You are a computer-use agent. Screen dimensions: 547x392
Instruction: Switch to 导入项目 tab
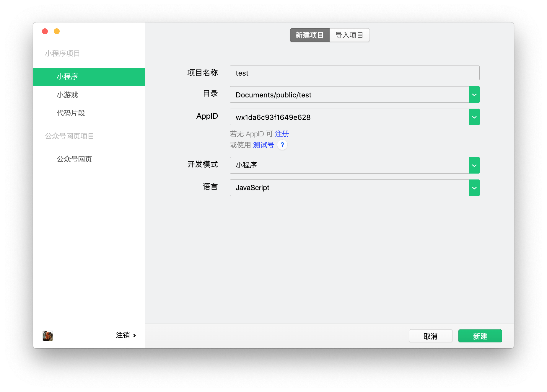(349, 35)
